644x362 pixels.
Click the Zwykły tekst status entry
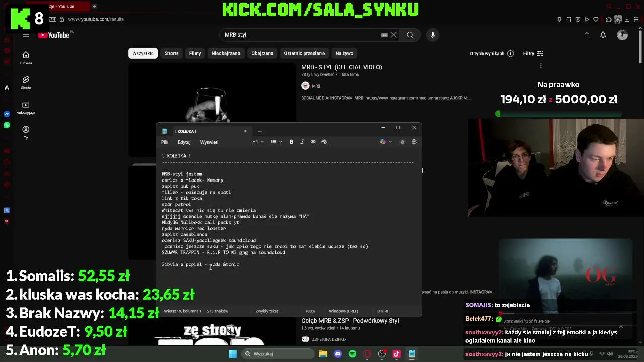click(x=267, y=311)
